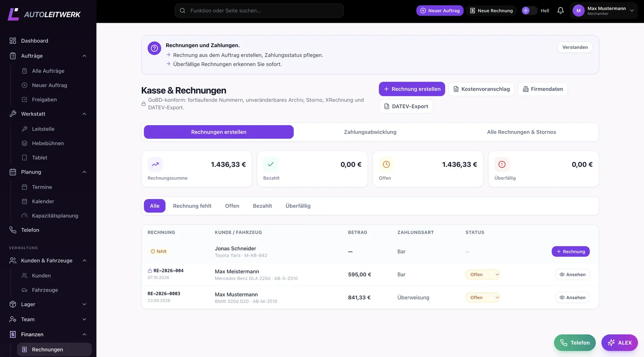Open Kostenvoranschlag

click(481, 89)
